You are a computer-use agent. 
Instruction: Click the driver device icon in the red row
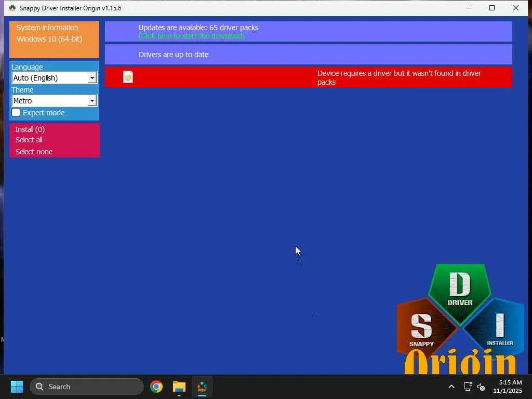click(128, 77)
